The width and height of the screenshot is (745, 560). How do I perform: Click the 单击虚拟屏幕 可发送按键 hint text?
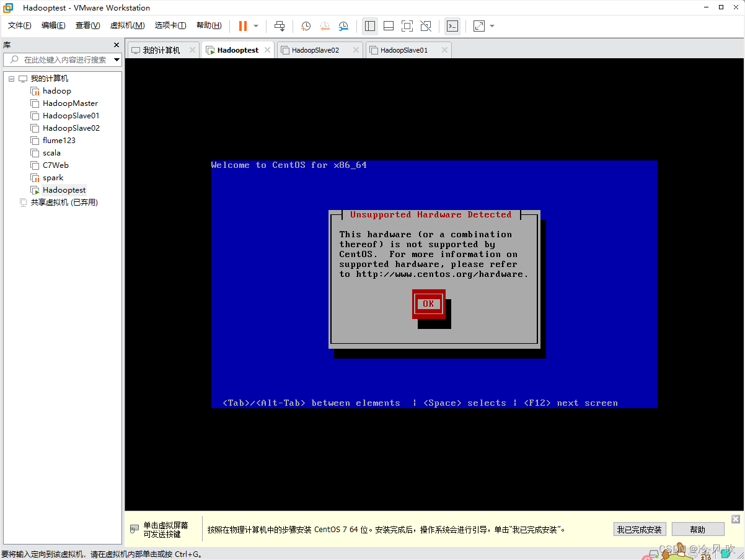(x=165, y=530)
